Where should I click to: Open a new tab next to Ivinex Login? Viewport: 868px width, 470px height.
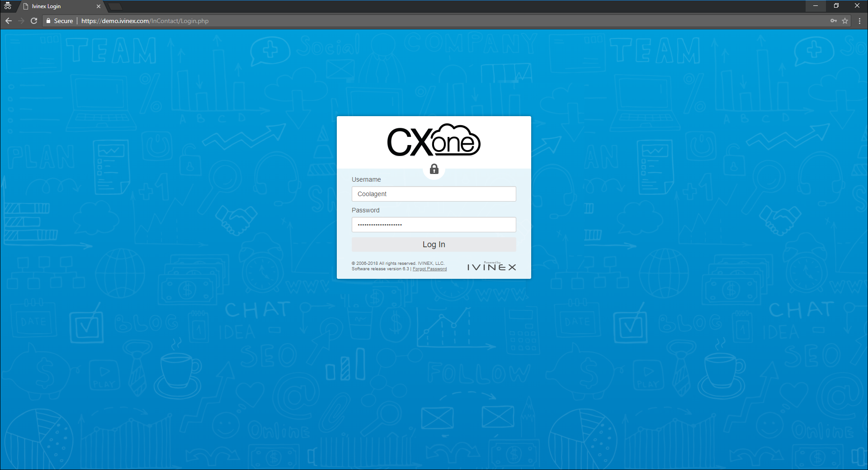(x=115, y=6)
